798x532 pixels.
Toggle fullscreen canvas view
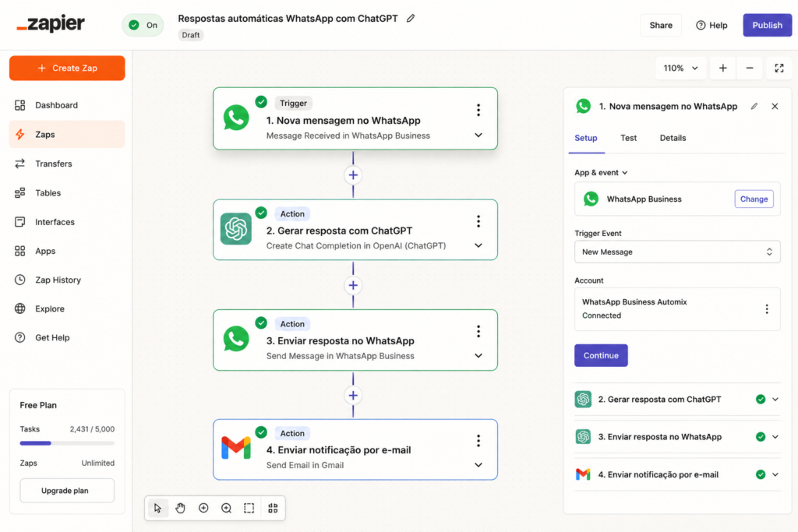(779, 68)
